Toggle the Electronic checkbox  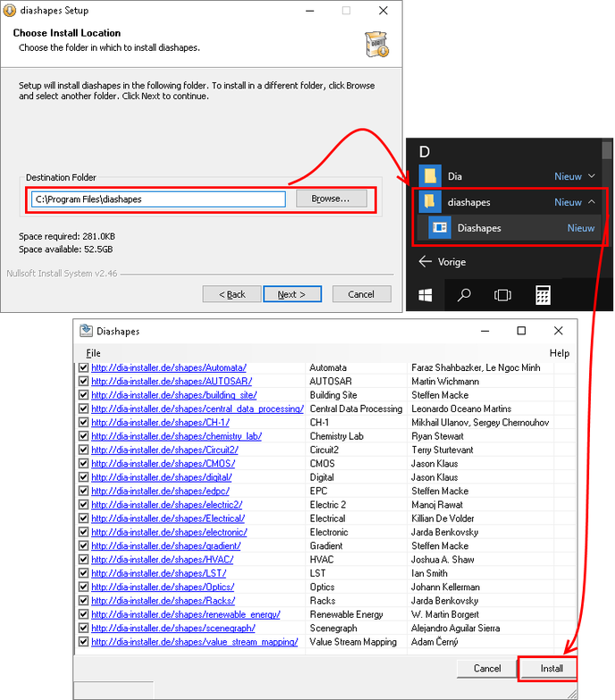click(x=83, y=532)
